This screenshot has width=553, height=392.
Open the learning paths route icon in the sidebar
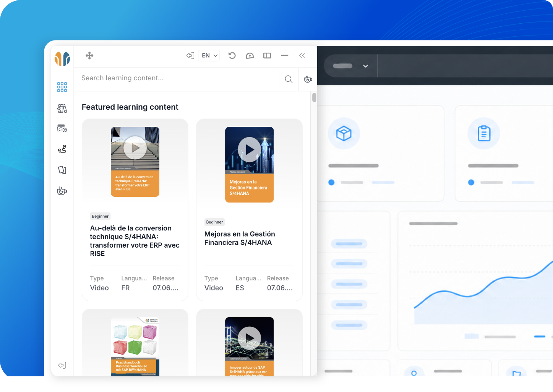(62, 149)
